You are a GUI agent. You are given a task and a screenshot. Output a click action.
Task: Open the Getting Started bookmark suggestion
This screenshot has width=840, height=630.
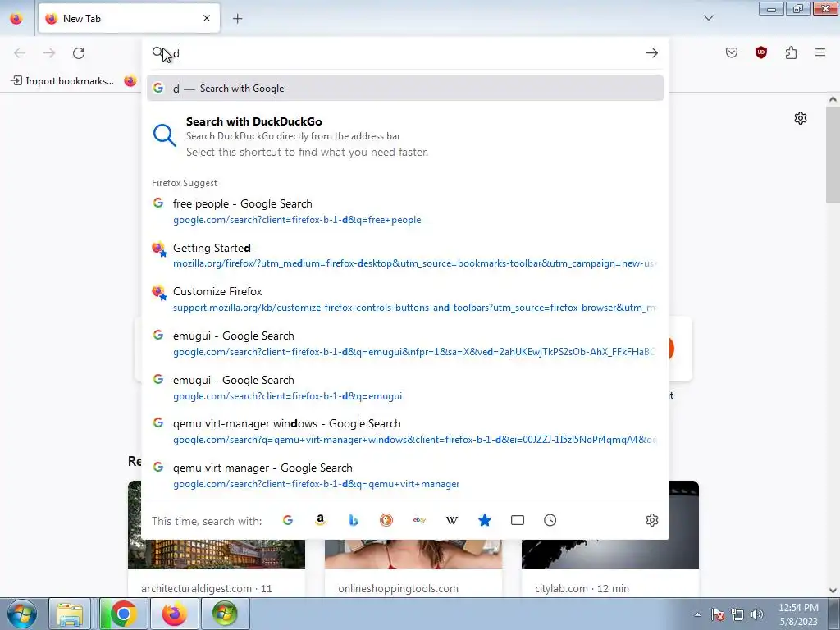tap(405, 255)
